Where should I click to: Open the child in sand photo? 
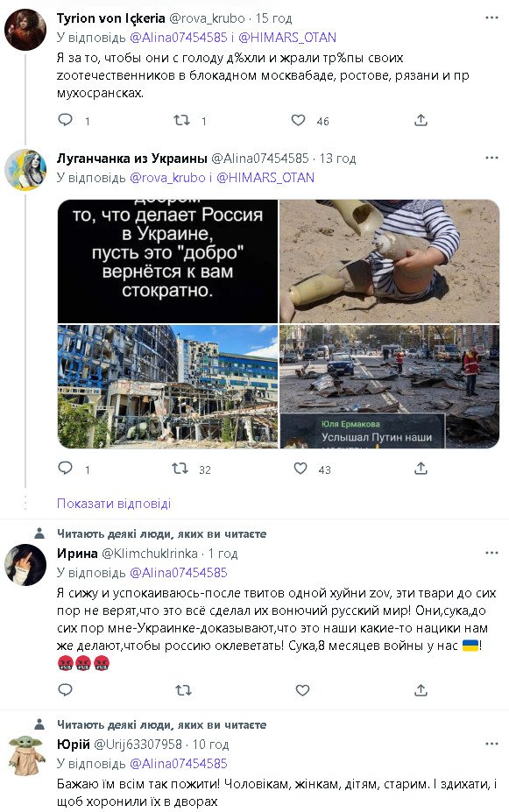click(389, 262)
